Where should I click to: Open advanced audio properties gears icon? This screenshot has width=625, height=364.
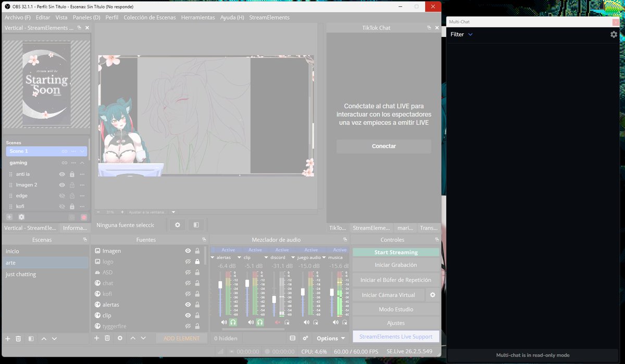pos(306,338)
